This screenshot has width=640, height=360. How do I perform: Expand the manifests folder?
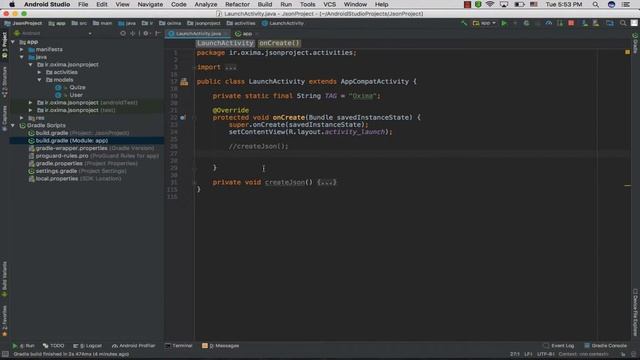(22, 49)
